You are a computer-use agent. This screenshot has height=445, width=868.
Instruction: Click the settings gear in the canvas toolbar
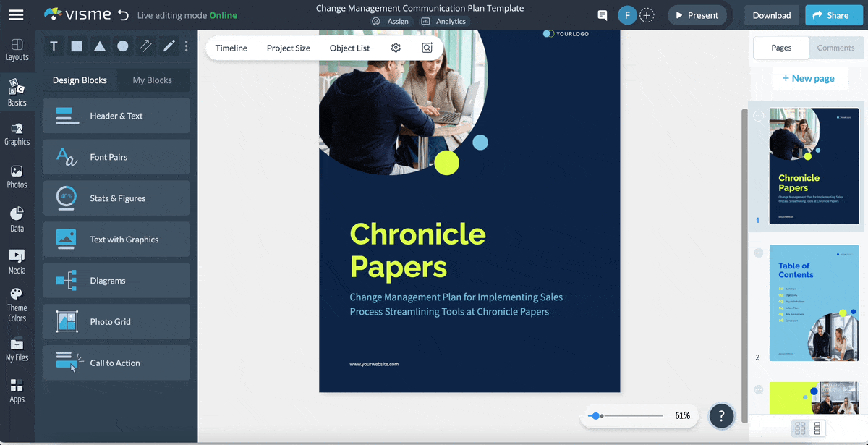coord(395,47)
